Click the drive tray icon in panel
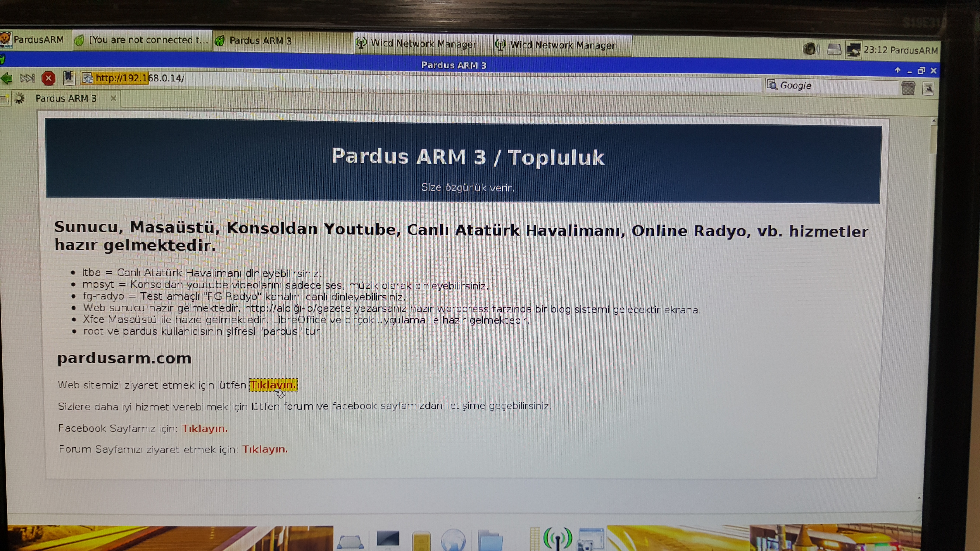980x551 pixels. (x=834, y=49)
